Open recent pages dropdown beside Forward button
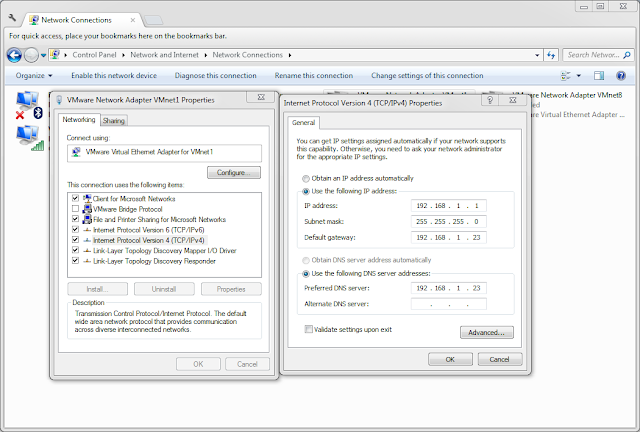The height and width of the screenshot is (432, 640). (43, 56)
